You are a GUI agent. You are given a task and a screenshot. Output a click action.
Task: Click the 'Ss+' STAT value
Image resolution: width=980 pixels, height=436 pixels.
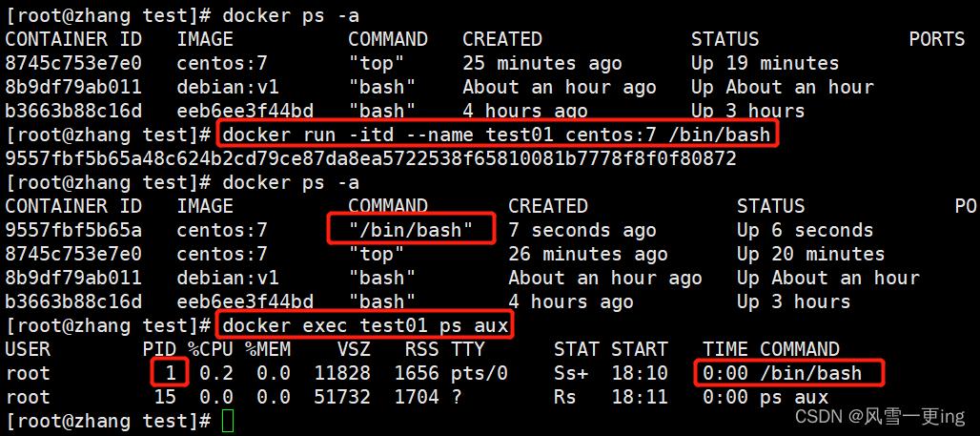pyautogui.click(x=571, y=373)
